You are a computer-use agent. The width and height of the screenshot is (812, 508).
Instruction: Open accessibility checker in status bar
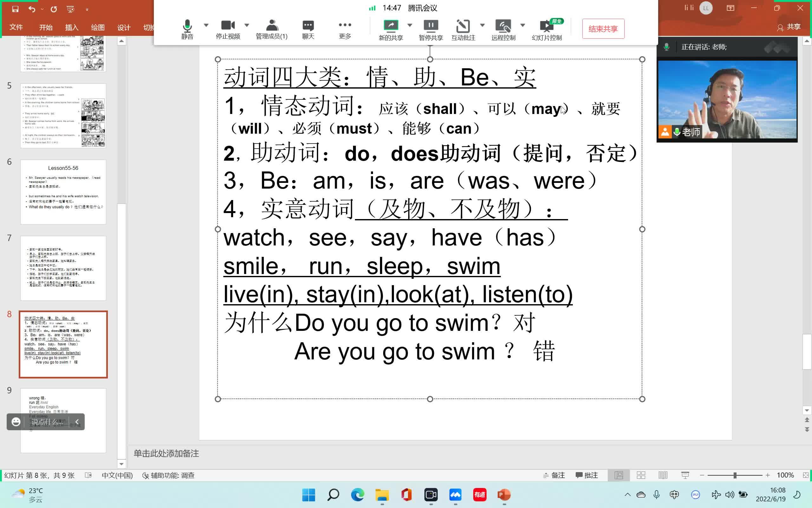coord(168,475)
